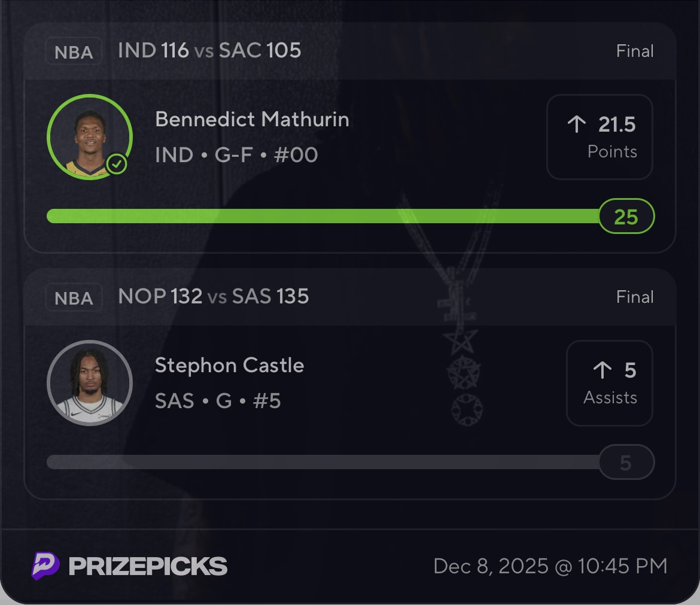Click Stephon Castle's player photo
The width and height of the screenshot is (700, 605).
[89, 383]
